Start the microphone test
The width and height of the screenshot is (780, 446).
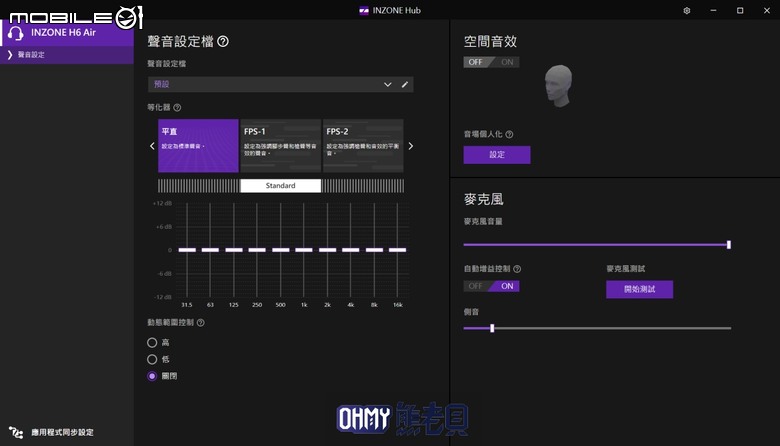[639, 289]
